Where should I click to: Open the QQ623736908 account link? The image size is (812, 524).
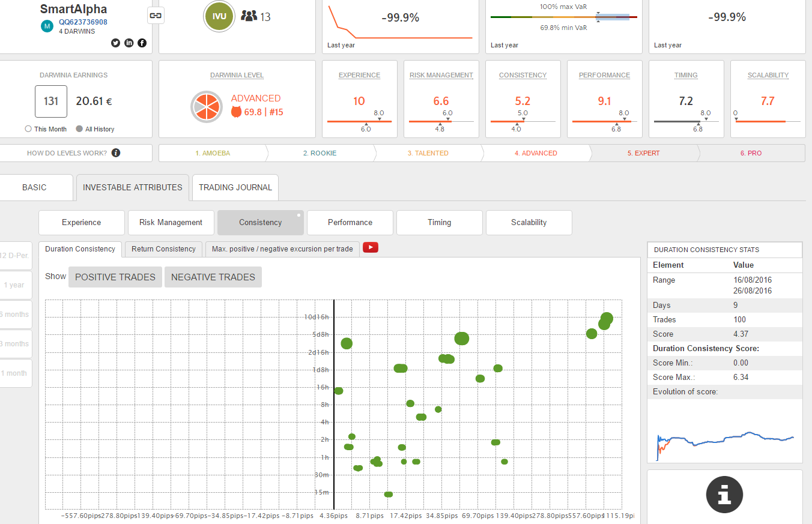point(83,22)
